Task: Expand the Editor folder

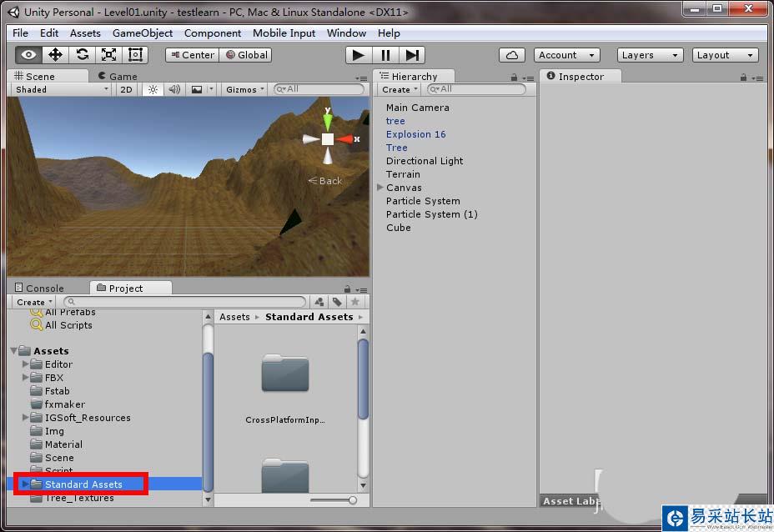Action: click(x=25, y=364)
